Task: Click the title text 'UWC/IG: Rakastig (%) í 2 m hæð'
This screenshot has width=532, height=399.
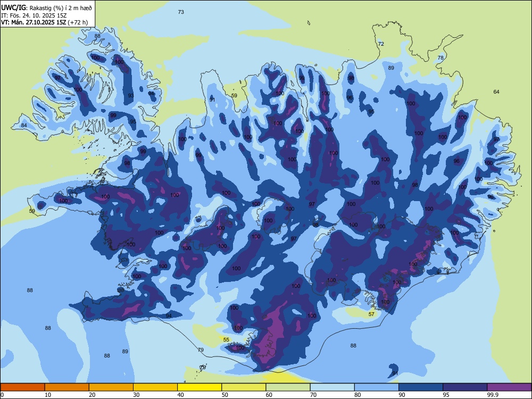Action: click(x=46, y=7)
